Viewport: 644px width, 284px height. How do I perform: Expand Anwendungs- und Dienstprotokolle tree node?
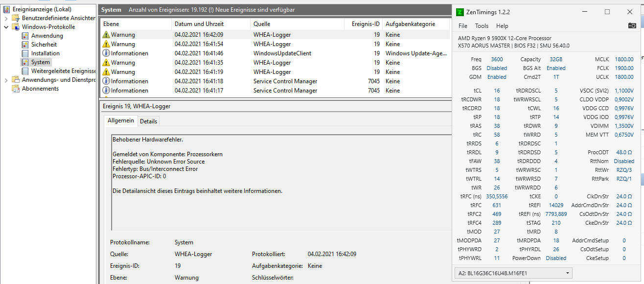(x=6, y=80)
